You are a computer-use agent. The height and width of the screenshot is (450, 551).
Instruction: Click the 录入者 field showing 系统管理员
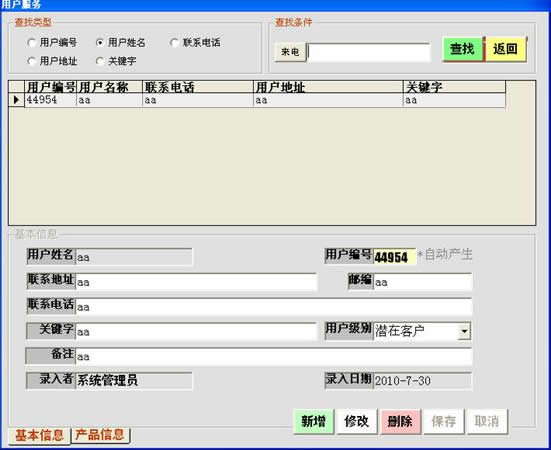[x=134, y=381]
